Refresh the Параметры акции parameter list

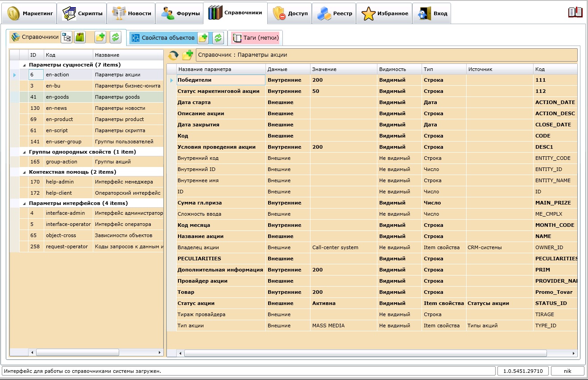(173, 55)
